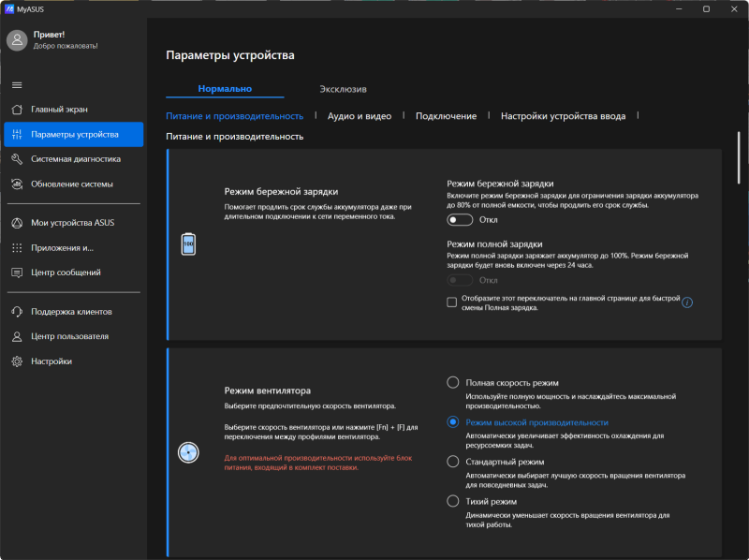The height and width of the screenshot is (560, 749).
Task: Click the info icon next to Полная зарядка checkbox
Action: tap(686, 302)
